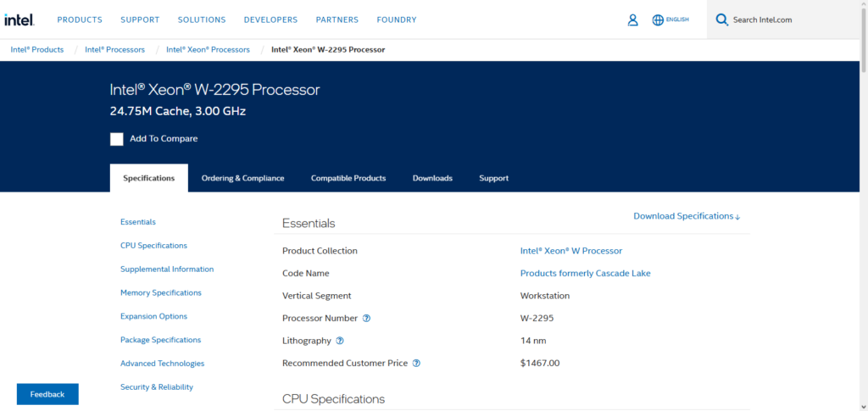
Task: Switch to Ordering & Compliance tab
Action: [242, 178]
